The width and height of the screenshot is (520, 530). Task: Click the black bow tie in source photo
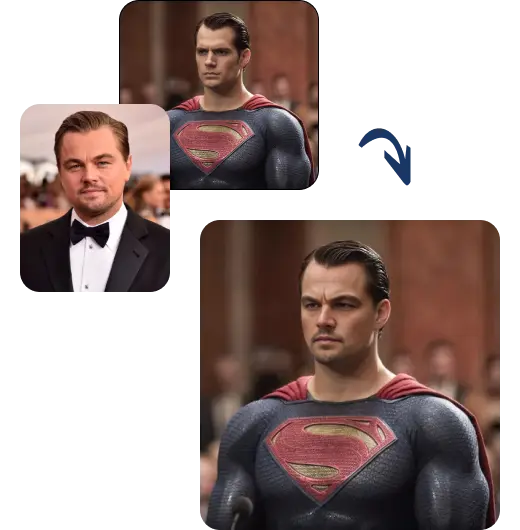click(90, 233)
